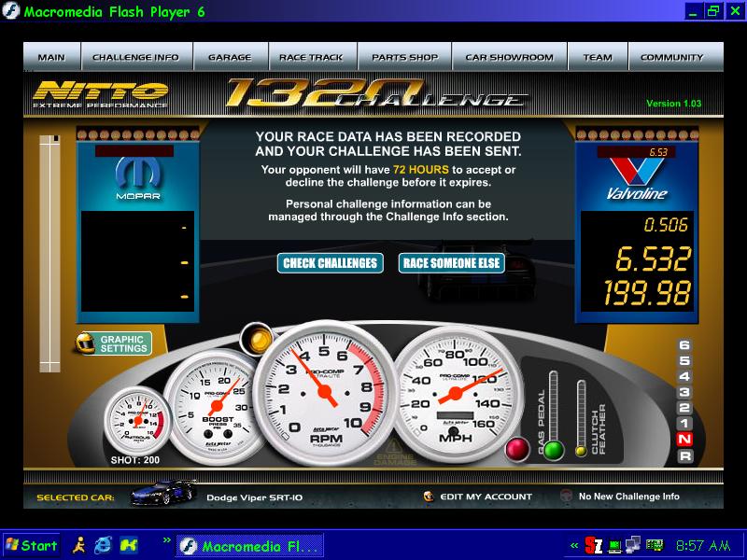
Task: Click the red indicator light button
Action: tap(517, 449)
